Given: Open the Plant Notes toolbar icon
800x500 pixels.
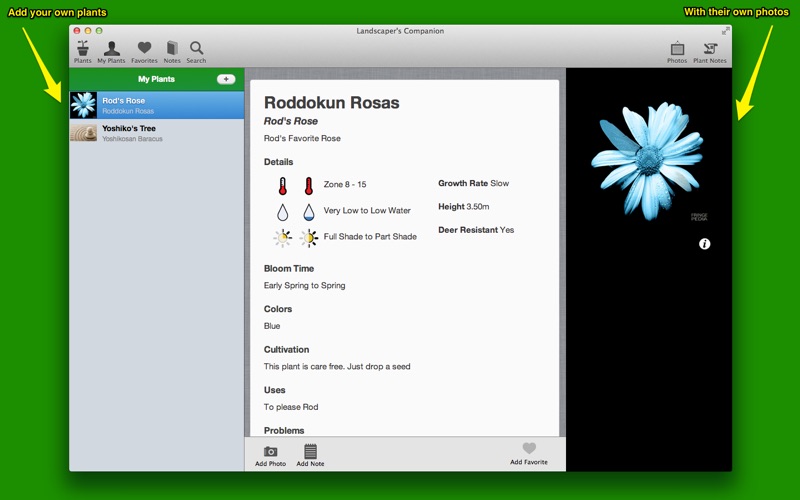Looking at the screenshot, I should [710, 52].
